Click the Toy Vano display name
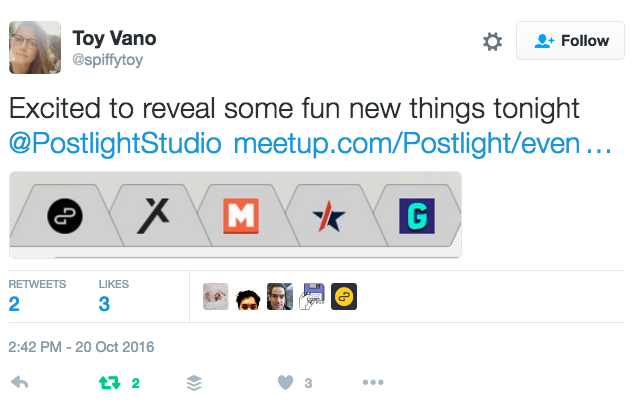This screenshot has width=635, height=406. coord(115,38)
